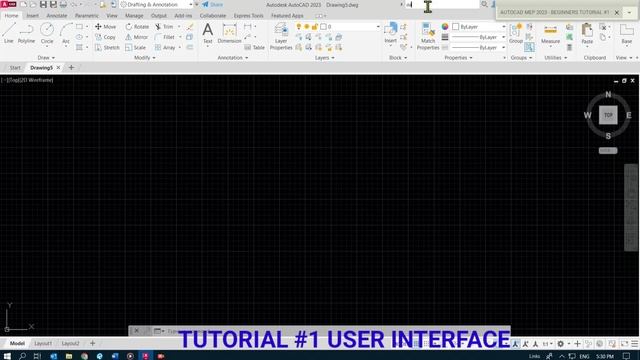
Task: Select the Text annotation tool
Action: pyautogui.click(x=207, y=33)
